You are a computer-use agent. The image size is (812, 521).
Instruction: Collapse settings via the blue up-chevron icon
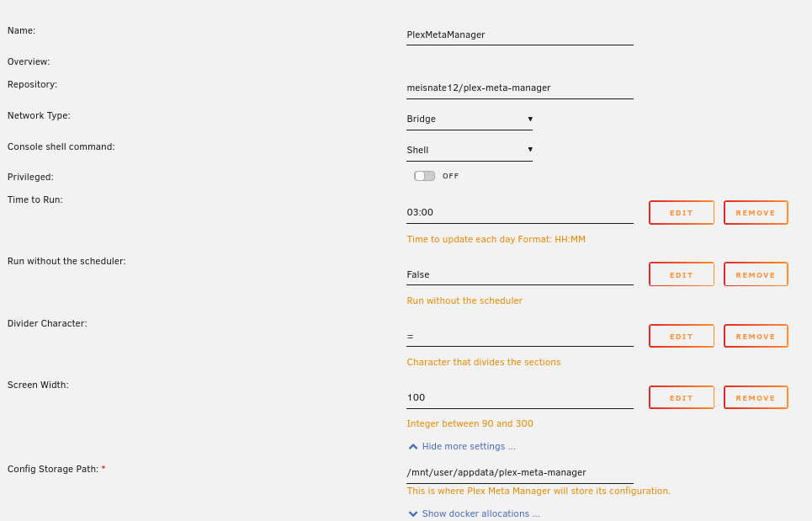[x=413, y=446]
